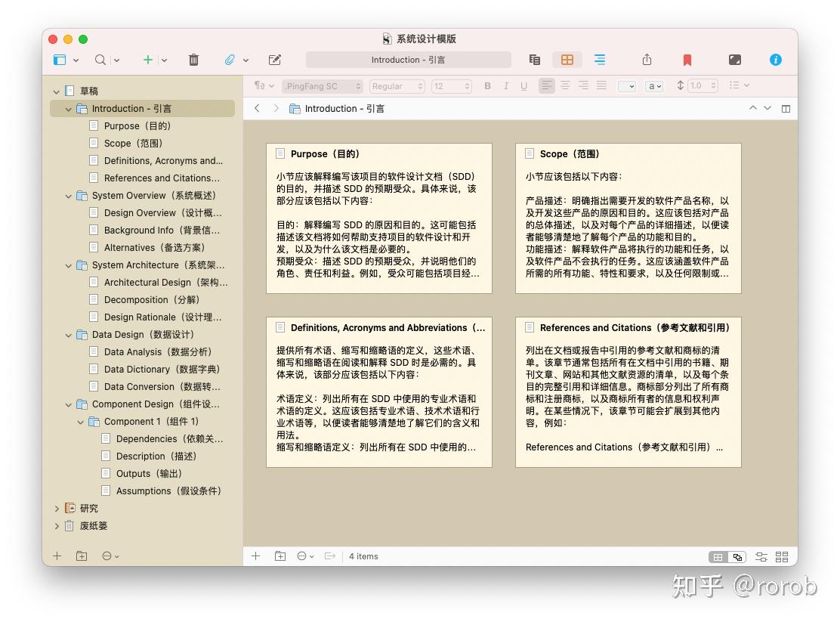
Task: Navigate to next document down arrow
Action: (767, 108)
